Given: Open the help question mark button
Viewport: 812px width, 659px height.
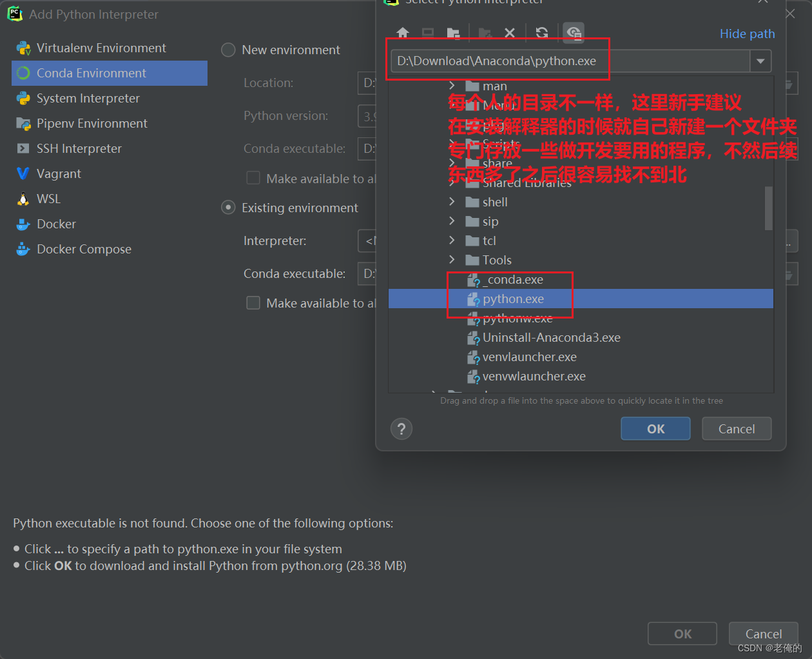Looking at the screenshot, I should click(401, 429).
